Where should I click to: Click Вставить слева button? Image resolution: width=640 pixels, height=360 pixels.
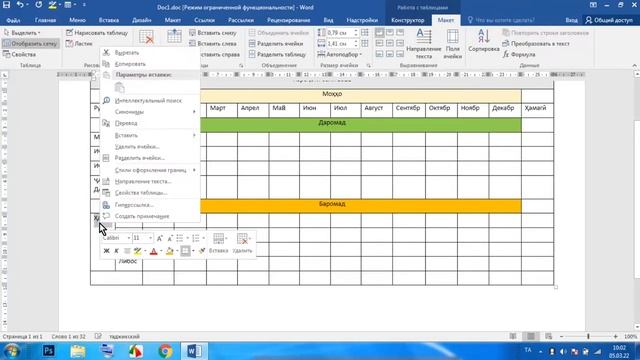click(x=213, y=43)
